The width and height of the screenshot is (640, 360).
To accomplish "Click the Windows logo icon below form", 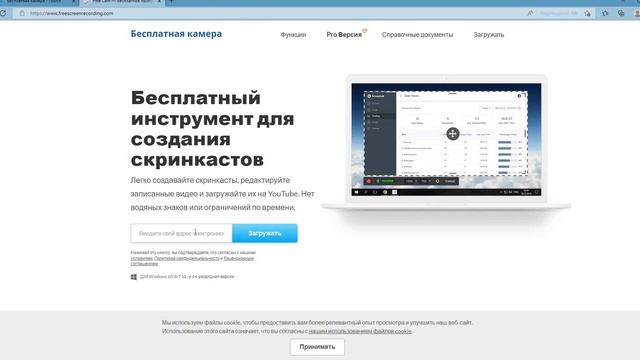I will pos(133,277).
